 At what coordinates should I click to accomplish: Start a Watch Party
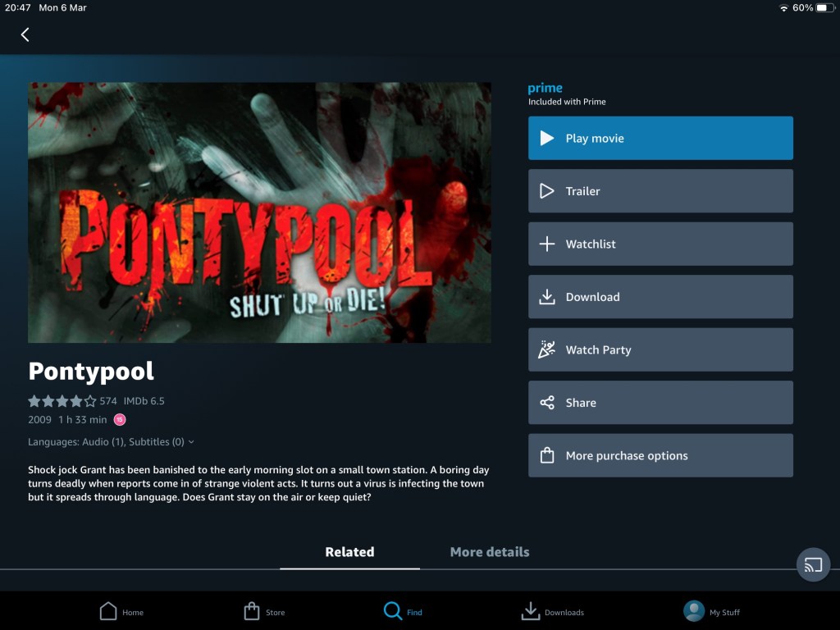[660, 349]
